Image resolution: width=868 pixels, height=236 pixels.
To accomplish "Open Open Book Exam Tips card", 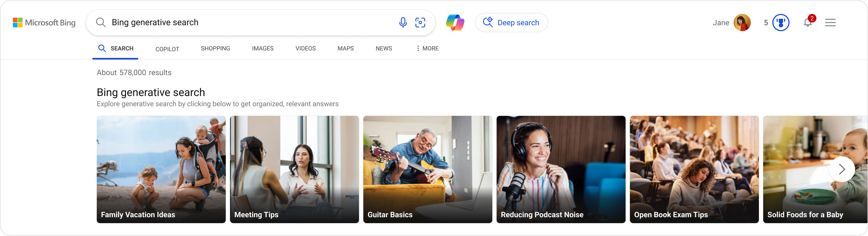I will coord(694,169).
